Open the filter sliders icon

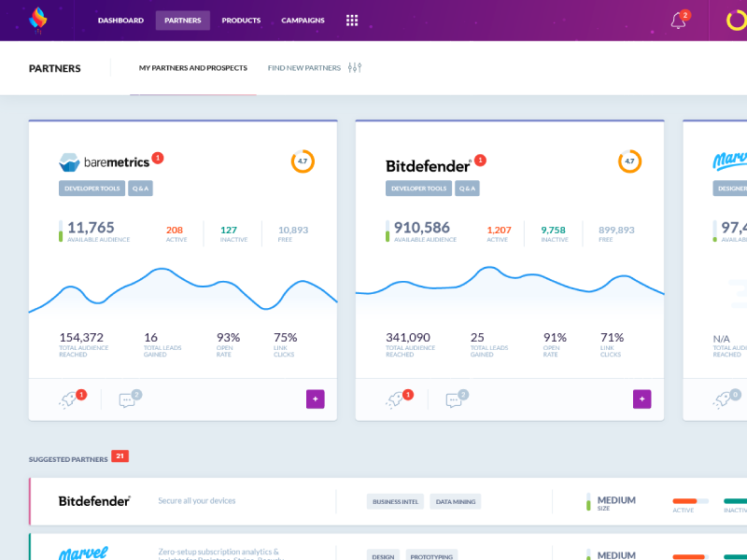(355, 67)
